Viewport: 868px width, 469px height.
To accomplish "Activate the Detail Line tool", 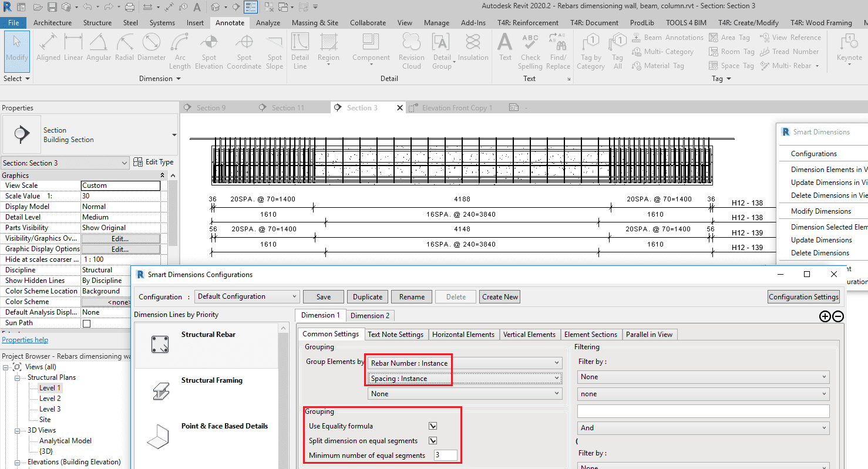I will click(x=300, y=51).
